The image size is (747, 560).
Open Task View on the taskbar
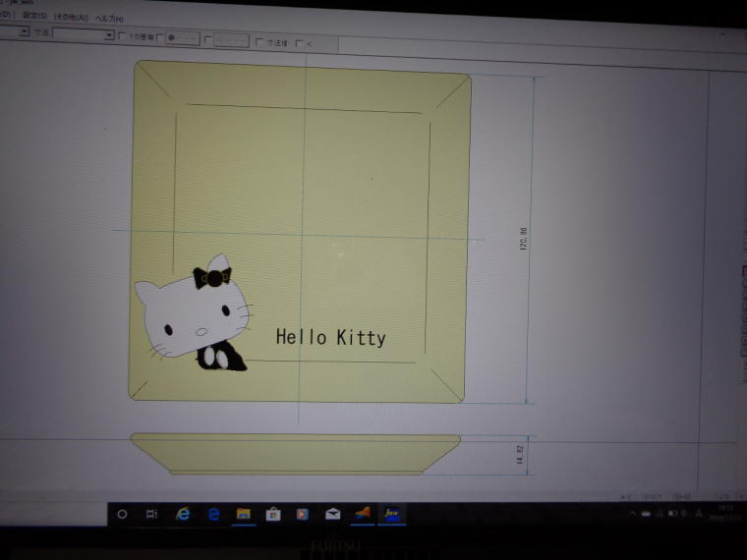click(x=151, y=514)
